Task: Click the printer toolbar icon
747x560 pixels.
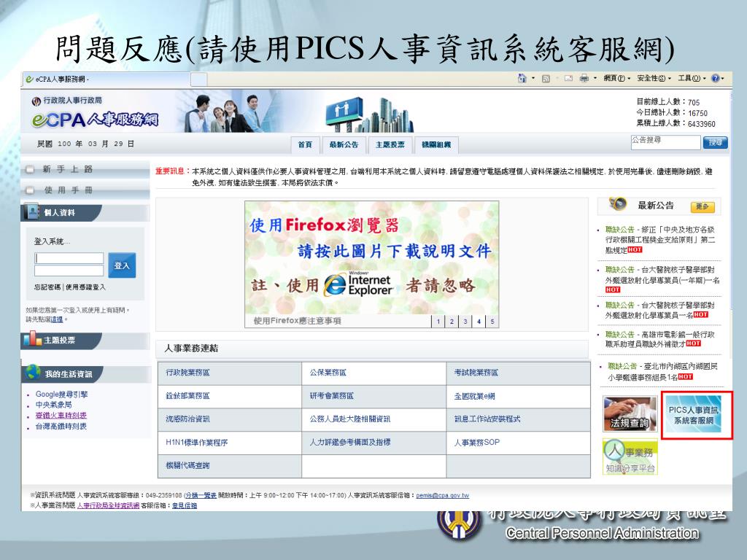Action: click(584, 79)
